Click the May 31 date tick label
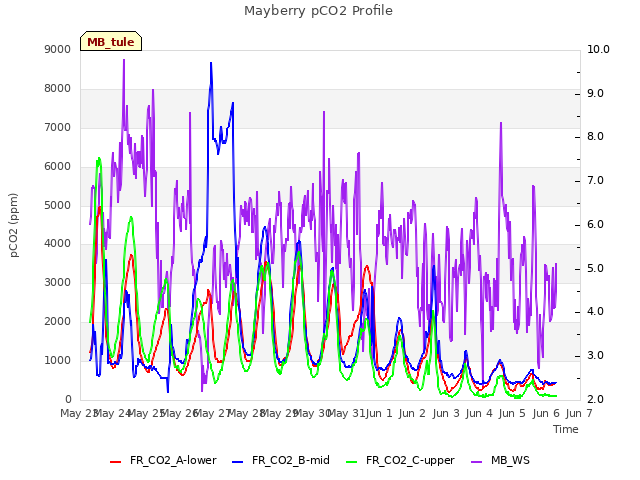 click(x=346, y=413)
